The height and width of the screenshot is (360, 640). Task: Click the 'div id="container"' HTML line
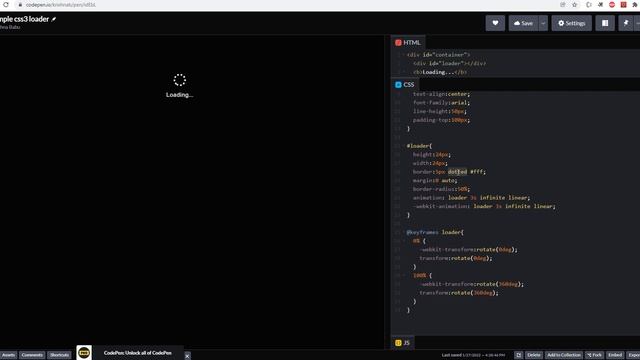click(x=438, y=55)
